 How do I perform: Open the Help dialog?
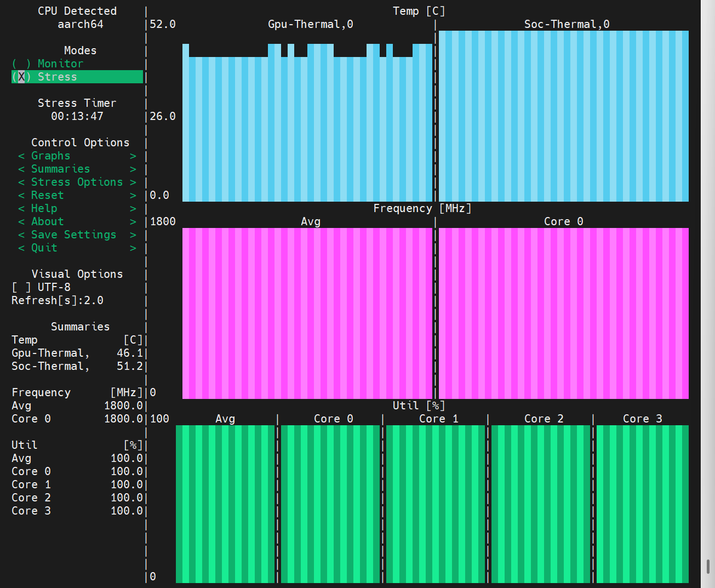point(77,208)
